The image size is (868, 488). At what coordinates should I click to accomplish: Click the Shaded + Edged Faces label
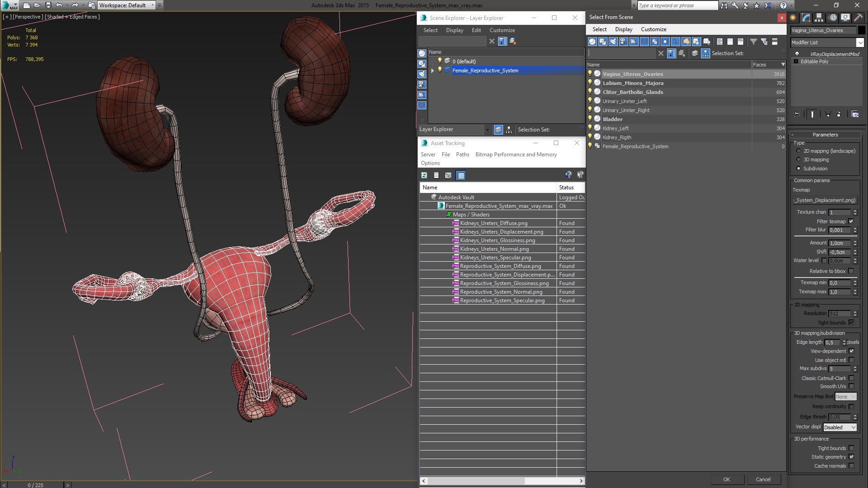coord(72,17)
